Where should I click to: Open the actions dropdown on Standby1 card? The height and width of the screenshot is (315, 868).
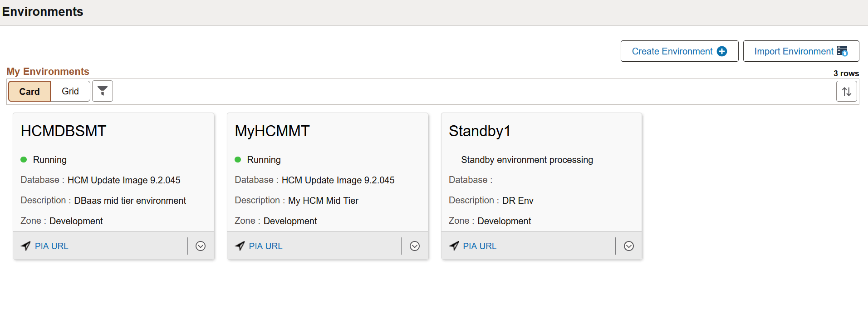(x=628, y=246)
